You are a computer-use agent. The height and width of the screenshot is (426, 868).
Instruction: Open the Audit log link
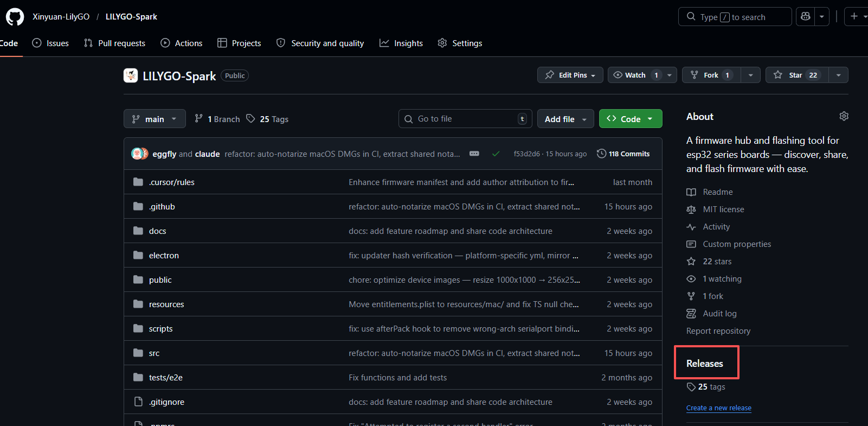[719, 314]
